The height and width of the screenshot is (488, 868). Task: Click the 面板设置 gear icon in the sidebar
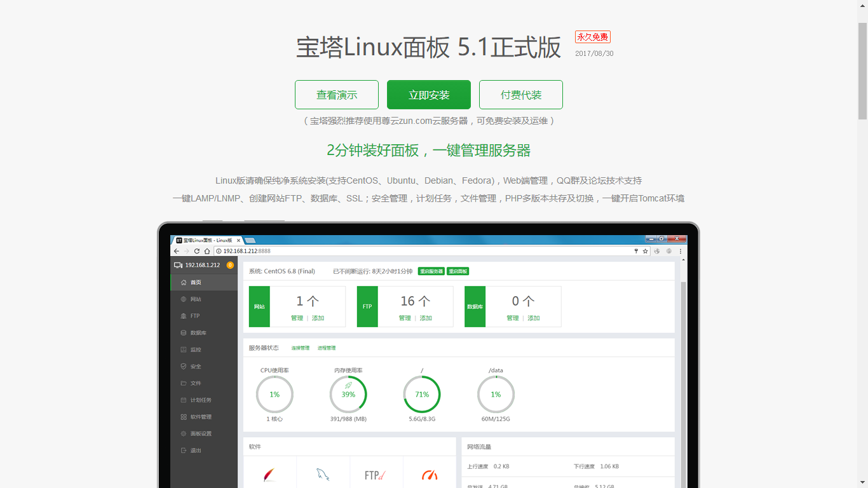[184, 433]
